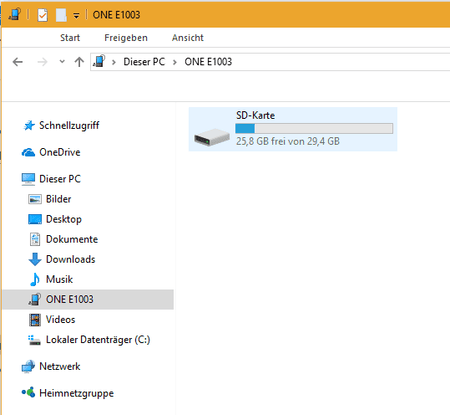Open the Start ribbon tab
450x415 pixels.
[70, 38]
